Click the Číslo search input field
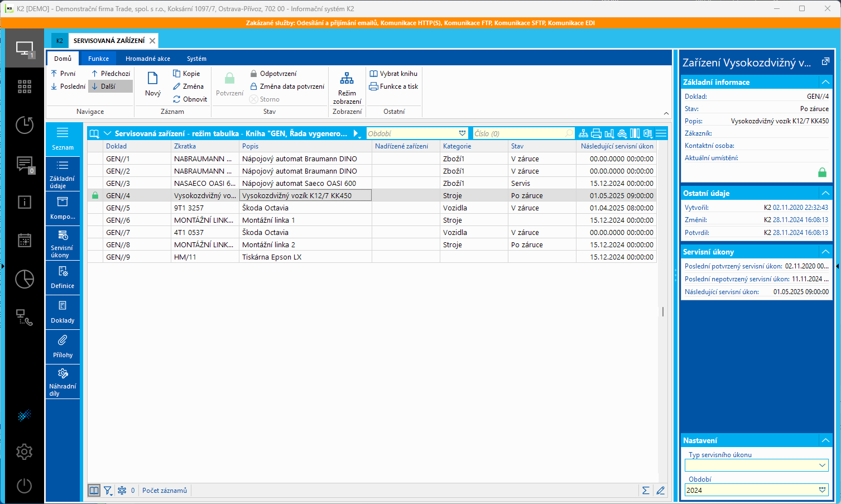841x504 pixels. pyautogui.click(x=518, y=133)
